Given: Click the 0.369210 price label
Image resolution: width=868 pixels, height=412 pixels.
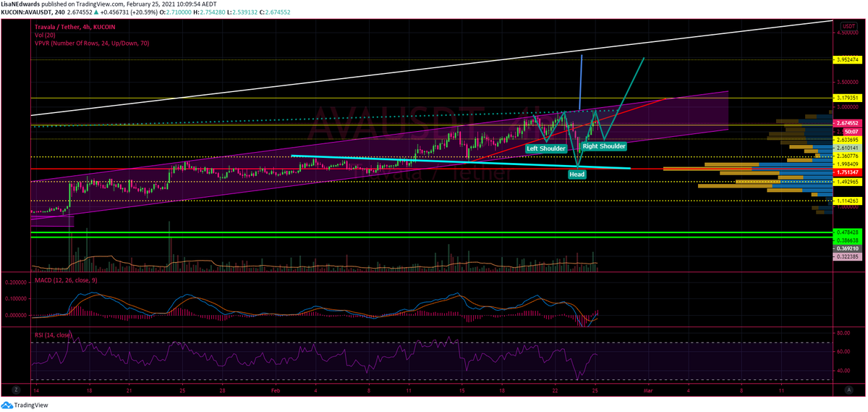Looking at the screenshot, I should 846,248.
